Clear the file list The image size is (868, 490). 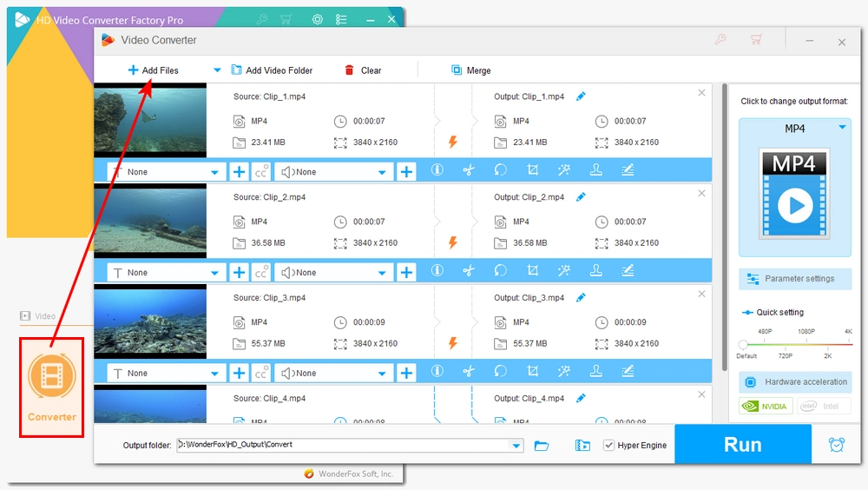pyautogui.click(x=363, y=70)
